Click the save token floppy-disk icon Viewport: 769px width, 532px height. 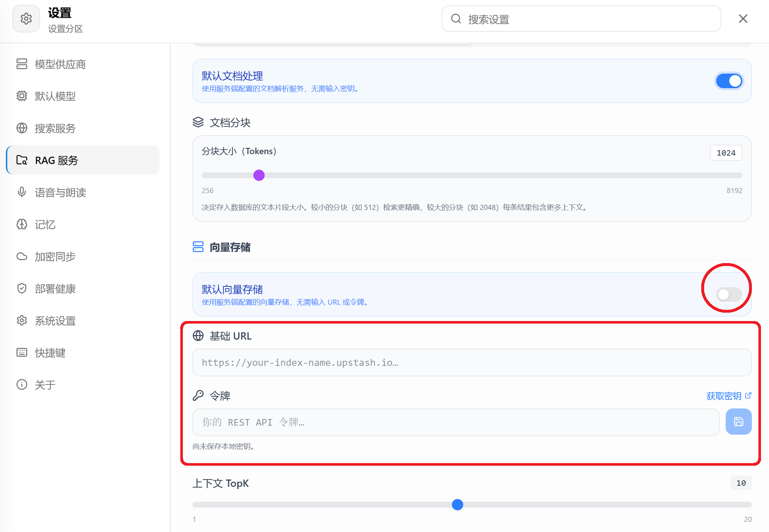(738, 422)
